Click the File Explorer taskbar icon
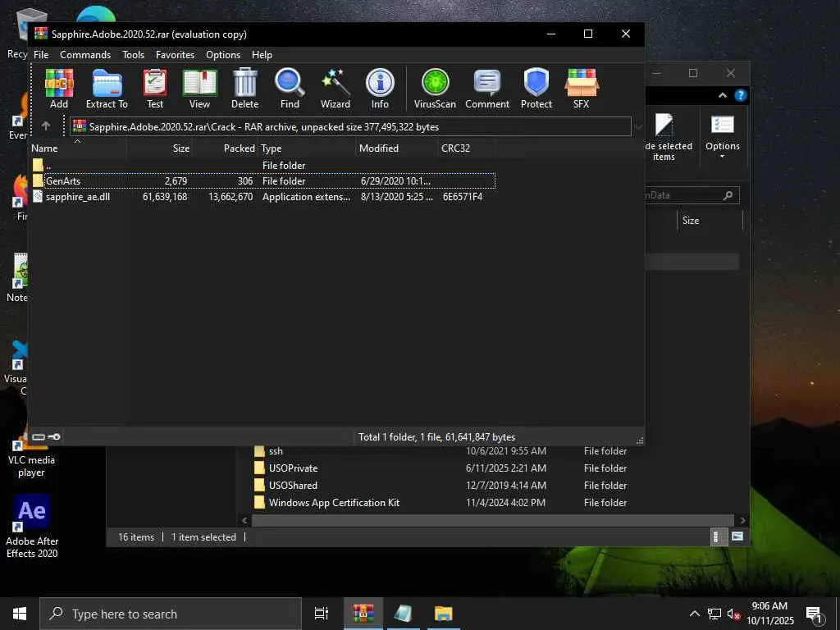 (x=444, y=614)
